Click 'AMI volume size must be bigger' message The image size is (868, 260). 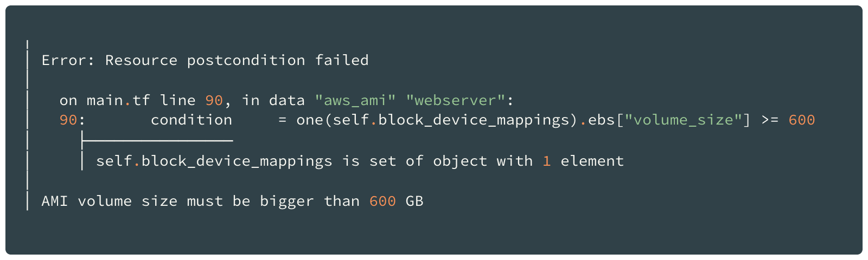(x=178, y=201)
